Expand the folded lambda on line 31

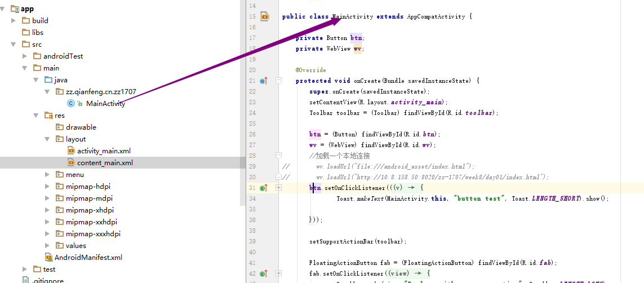(278, 188)
